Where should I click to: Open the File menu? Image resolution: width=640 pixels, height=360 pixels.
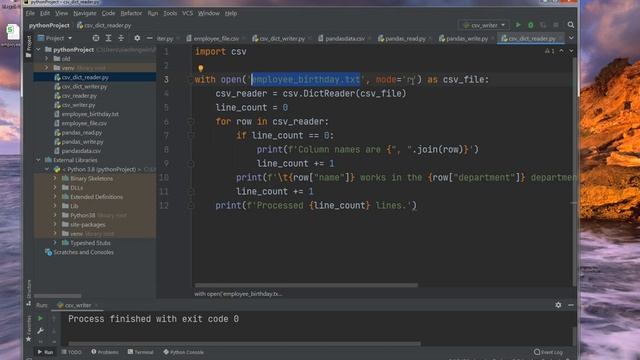(30, 13)
